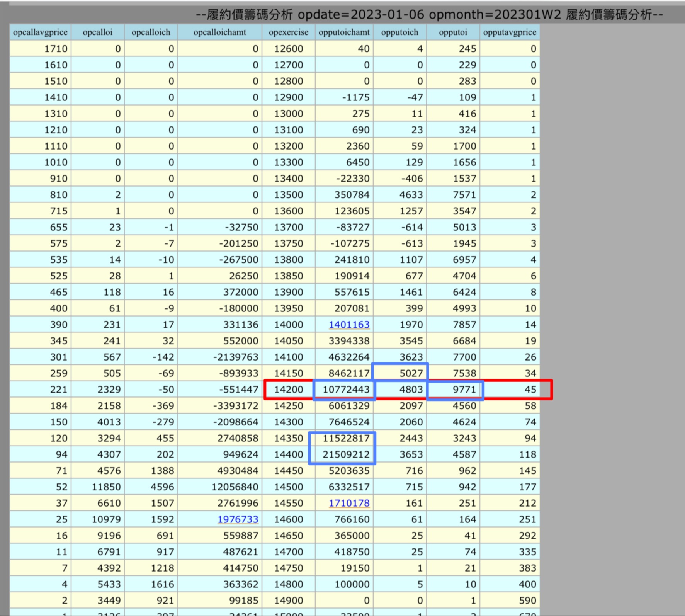Open the 1976733 call amount link
The width and height of the screenshot is (685, 616).
tap(238, 519)
